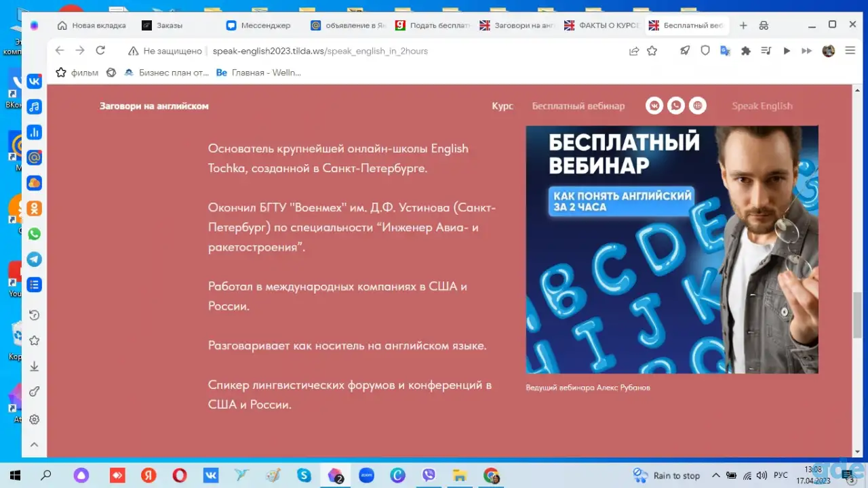This screenshot has width=868, height=488.
Task: Open the browser hamburger menu
Action: point(850,51)
